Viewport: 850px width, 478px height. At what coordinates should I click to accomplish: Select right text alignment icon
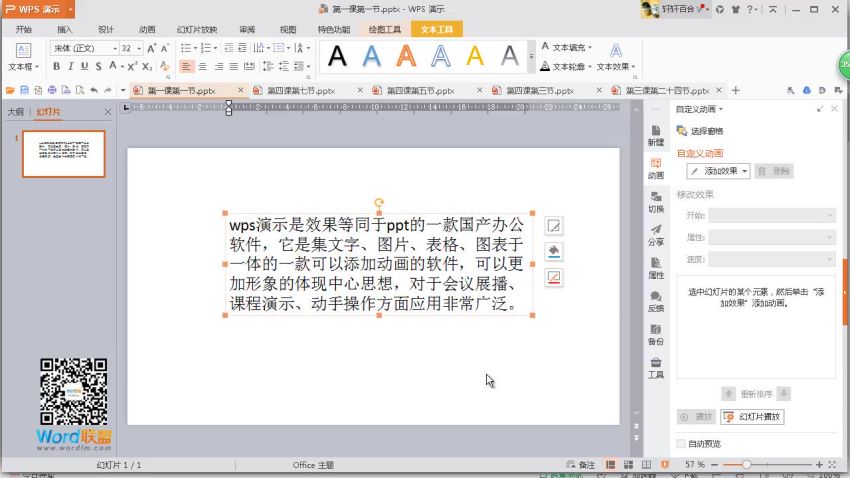pos(218,66)
